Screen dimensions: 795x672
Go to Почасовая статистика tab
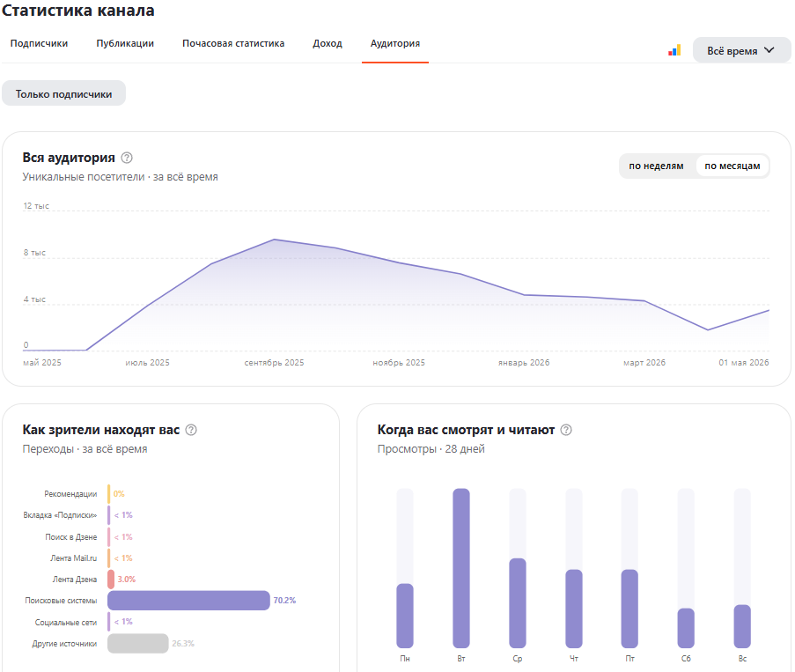(x=233, y=44)
